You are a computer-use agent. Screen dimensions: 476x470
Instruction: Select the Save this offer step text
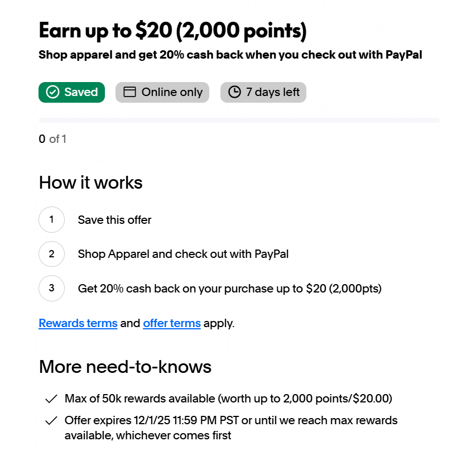(114, 220)
